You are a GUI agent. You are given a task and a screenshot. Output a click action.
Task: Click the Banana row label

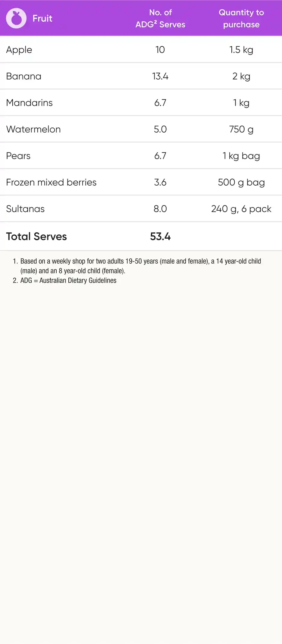tap(23, 76)
